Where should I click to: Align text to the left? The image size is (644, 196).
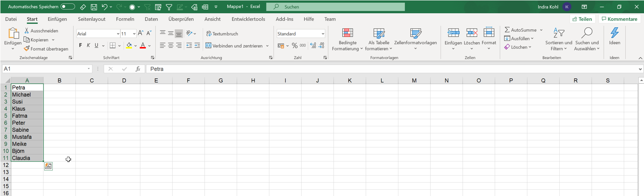coord(163,45)
